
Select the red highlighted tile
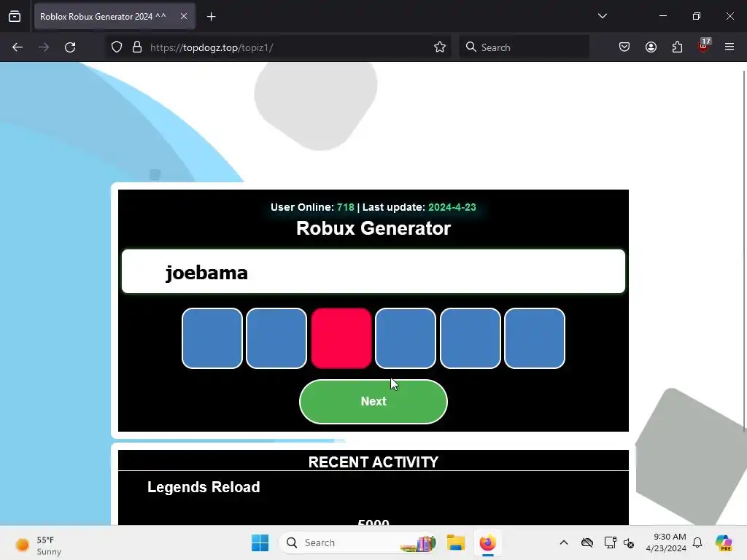pyautogui.click(x=341, y=338)
